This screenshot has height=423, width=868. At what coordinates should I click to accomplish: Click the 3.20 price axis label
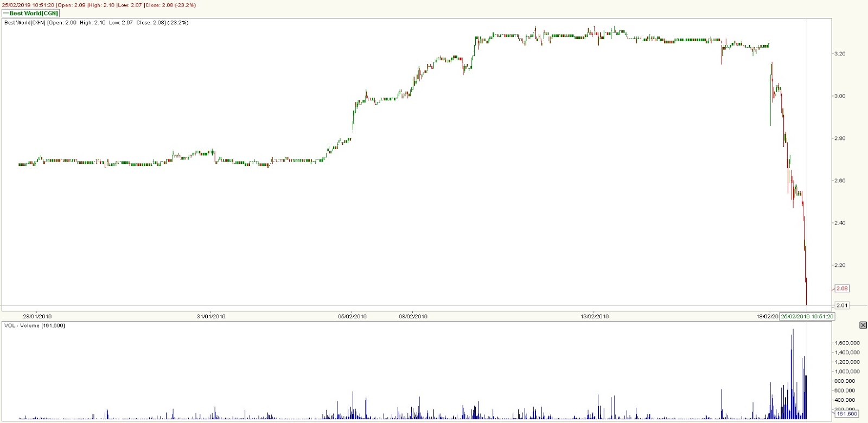click(x=840, y=54)
